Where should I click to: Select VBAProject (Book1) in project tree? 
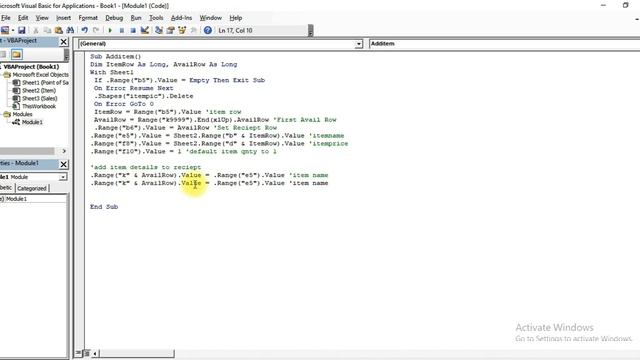[x=31, y=67]
